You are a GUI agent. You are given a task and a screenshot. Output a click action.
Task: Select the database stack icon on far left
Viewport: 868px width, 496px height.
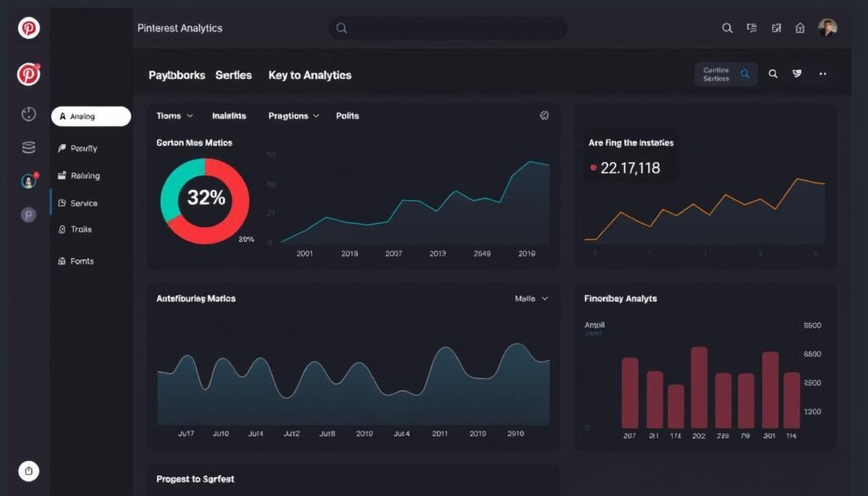(x=28, y=146)
